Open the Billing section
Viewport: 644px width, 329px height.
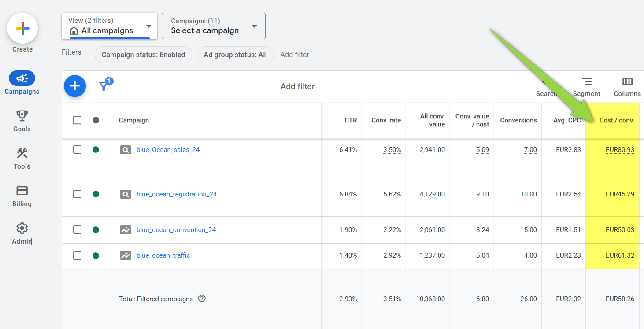(22, 195)
